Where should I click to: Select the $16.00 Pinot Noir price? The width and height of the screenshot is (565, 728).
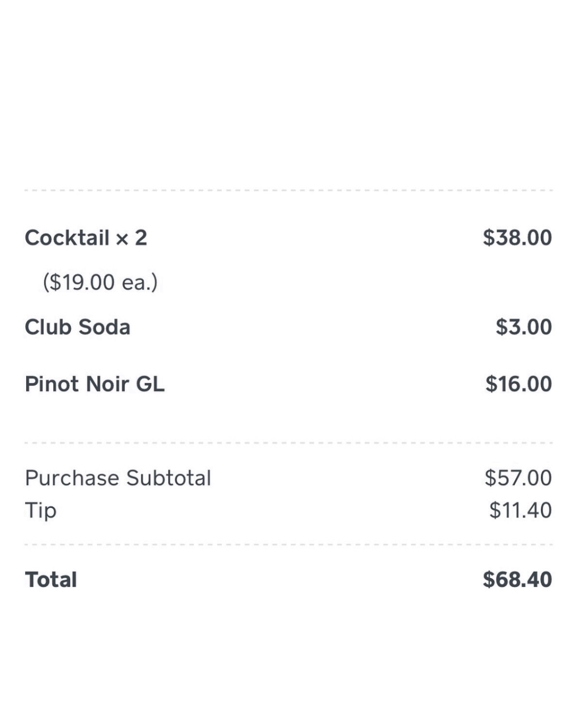point(518,384)
